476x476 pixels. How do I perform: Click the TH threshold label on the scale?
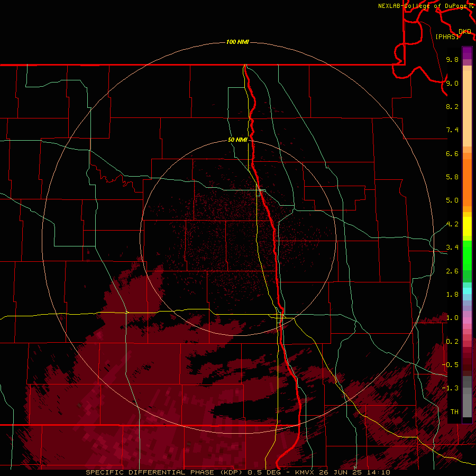454,412
